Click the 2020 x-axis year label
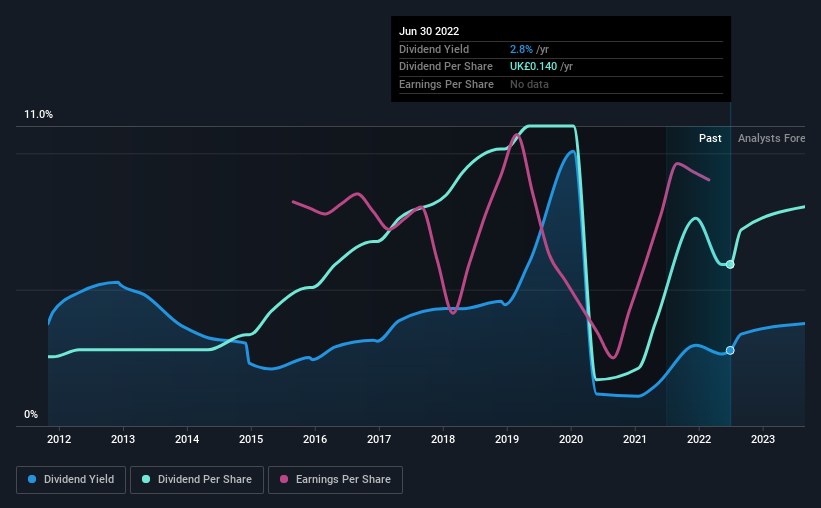This screenshot has height=508, width=821. click(571, 438)
